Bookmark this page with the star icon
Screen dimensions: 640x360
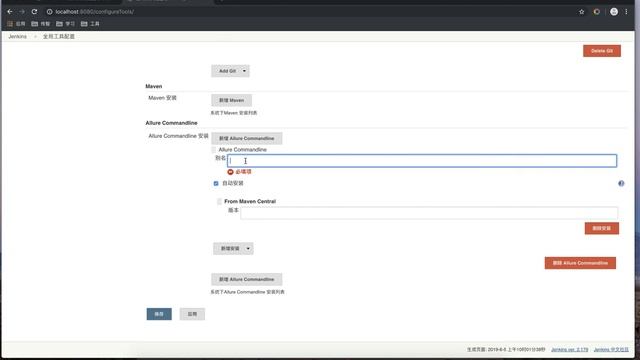(582, 12)
